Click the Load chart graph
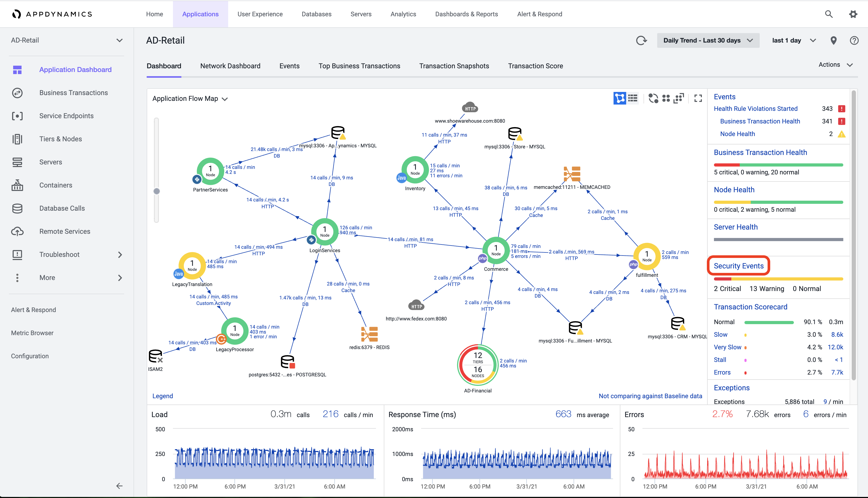The width and height of the screenshot is (868, 498). 274,454
